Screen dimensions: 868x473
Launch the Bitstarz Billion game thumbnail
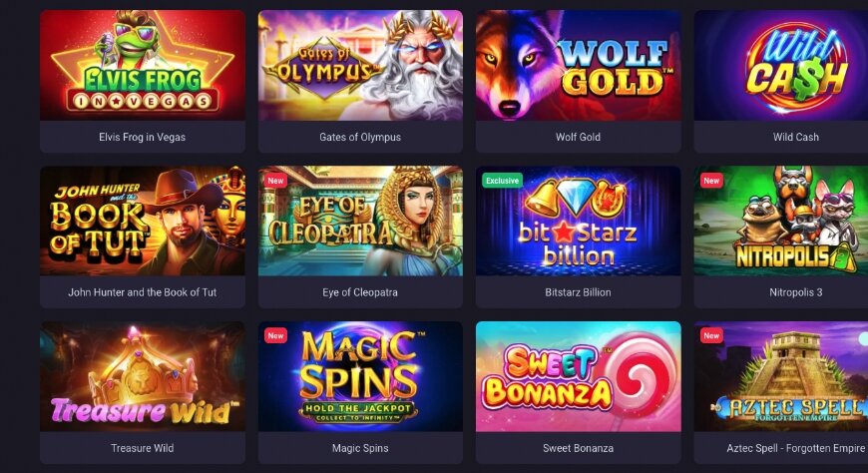click(579, 221)
